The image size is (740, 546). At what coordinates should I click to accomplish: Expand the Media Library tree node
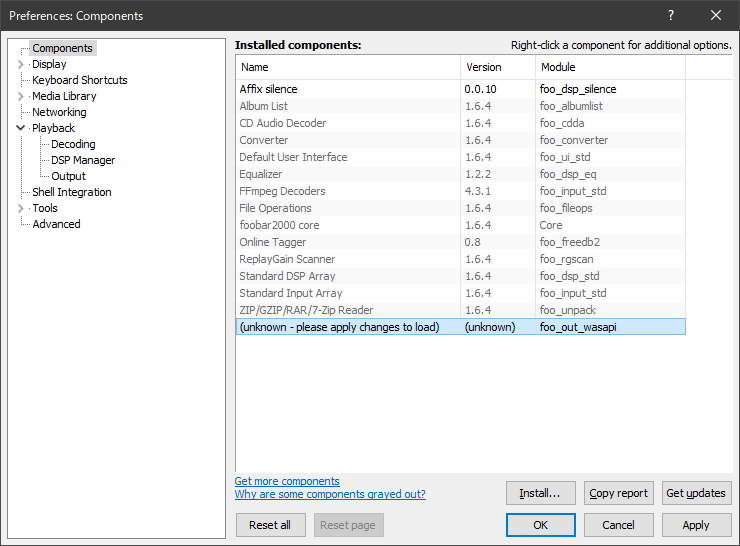[x=21, y=96]
